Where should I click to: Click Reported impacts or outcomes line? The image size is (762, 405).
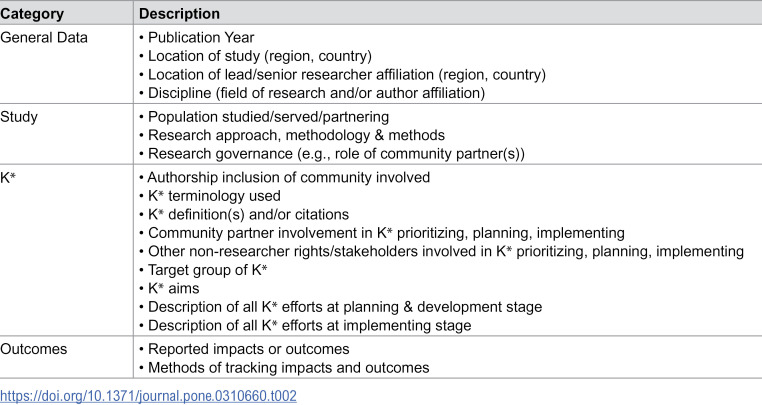(x=244, y=349)
